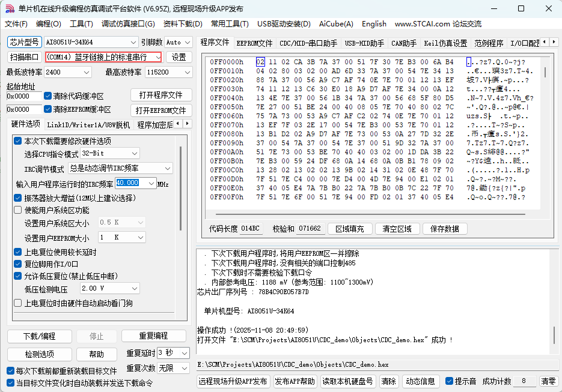Disable the 复位脚用作I/O口 checkbox
562x392 pixels.
click(17, 262)
